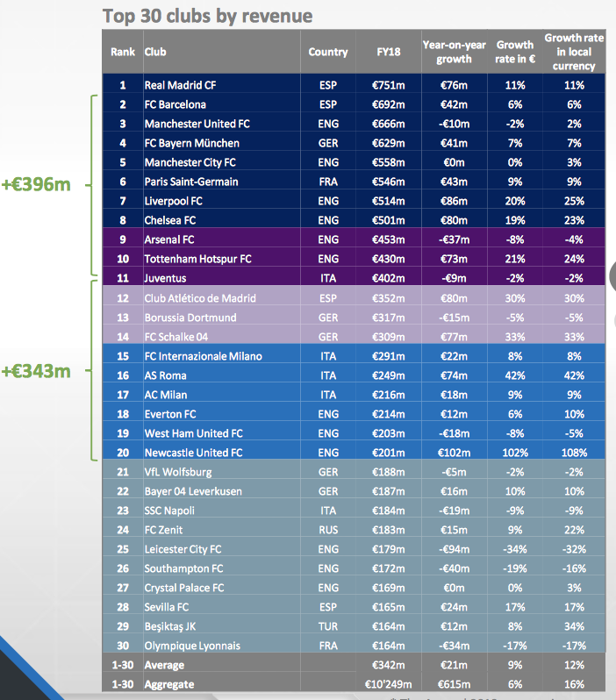The image size is (616, 700).
Task: Click AS Roma's '€249m' FY18 value
Action: tap(388, 375)
